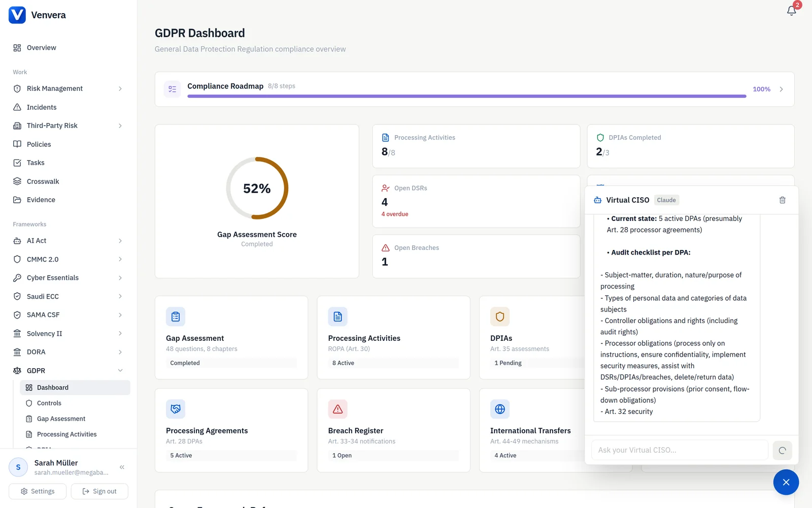This screenshot has height=508, width=812.
Task: Click the Breach Register alert card icon
Action: tap(337, 409)
